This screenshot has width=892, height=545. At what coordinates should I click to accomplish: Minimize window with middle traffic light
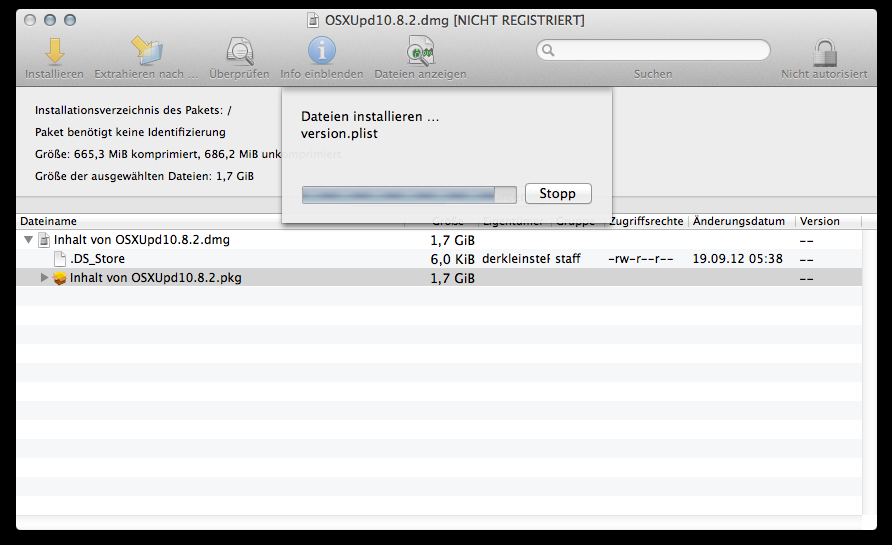point(50,20)
